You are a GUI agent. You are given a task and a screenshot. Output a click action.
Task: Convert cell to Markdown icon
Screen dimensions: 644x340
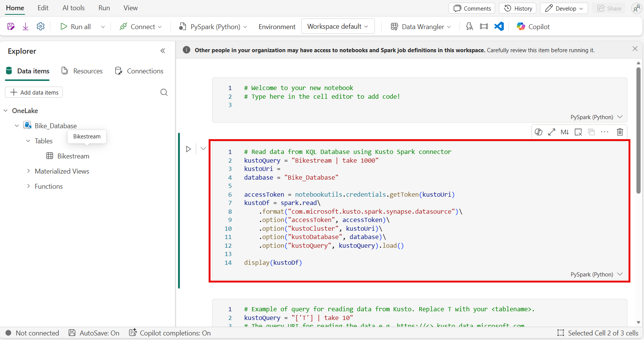point(565,132)
